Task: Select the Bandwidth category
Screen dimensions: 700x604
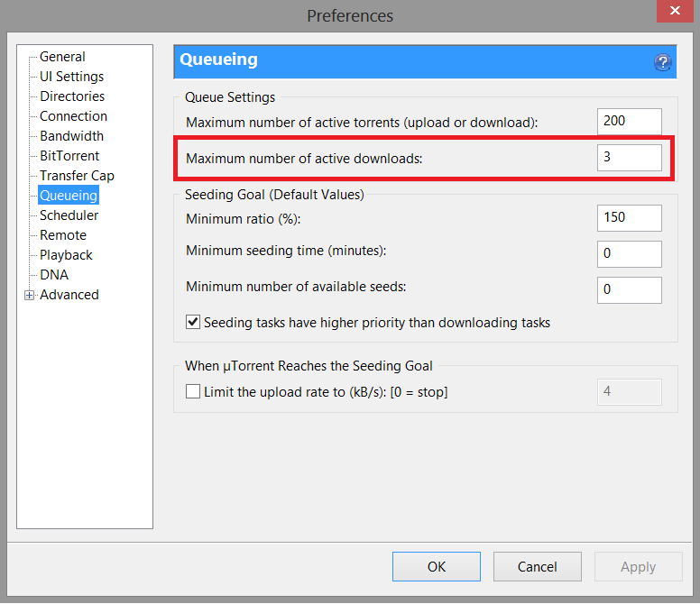Action: [x=71, y=136]
